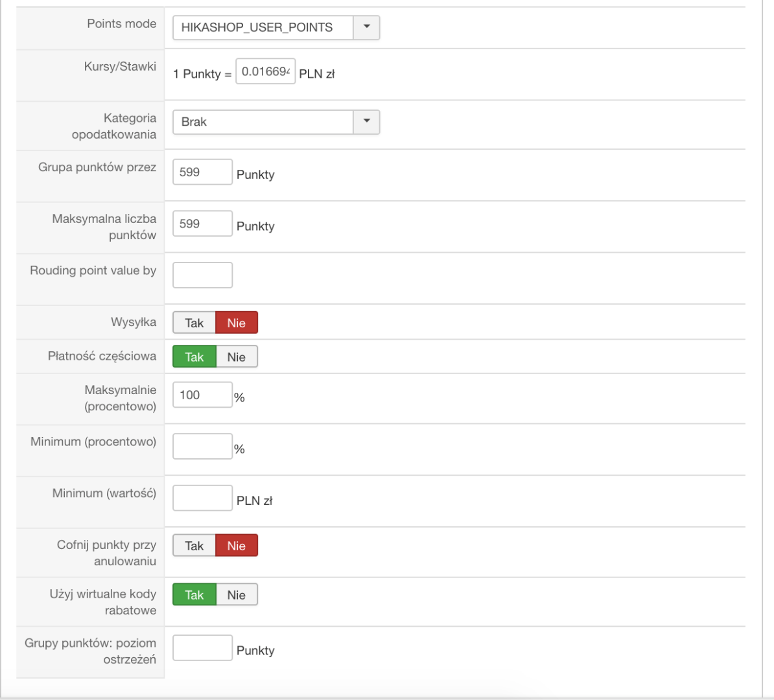The width and height of the screenshot is (774, 700).
Task: Focus the Minimum (wartość) input field
Action: point(202,498)
